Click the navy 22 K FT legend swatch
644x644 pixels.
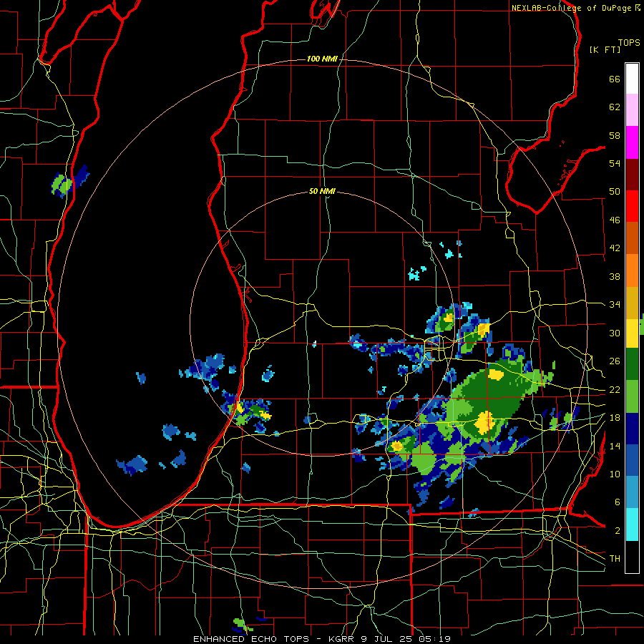pyautogui.click(x=632, y=429)
